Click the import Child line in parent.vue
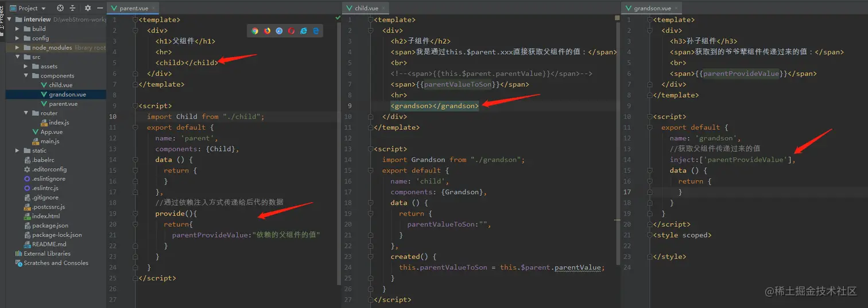 pos(206,117)
